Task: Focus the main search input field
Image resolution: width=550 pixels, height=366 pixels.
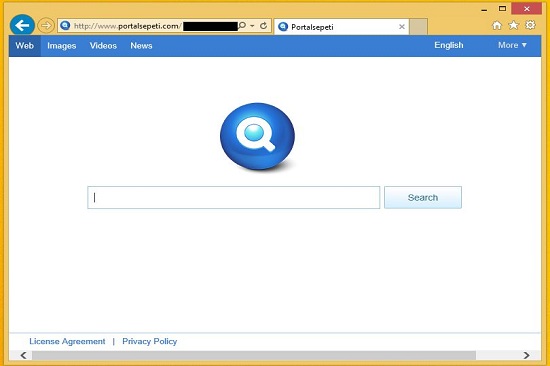Action: pyautogui.click(x=234, y=198)
